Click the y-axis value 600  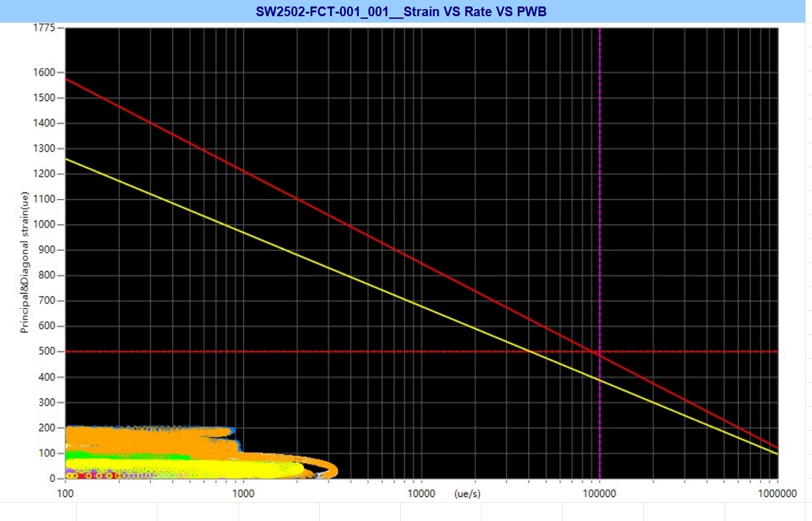click(47, 326)
